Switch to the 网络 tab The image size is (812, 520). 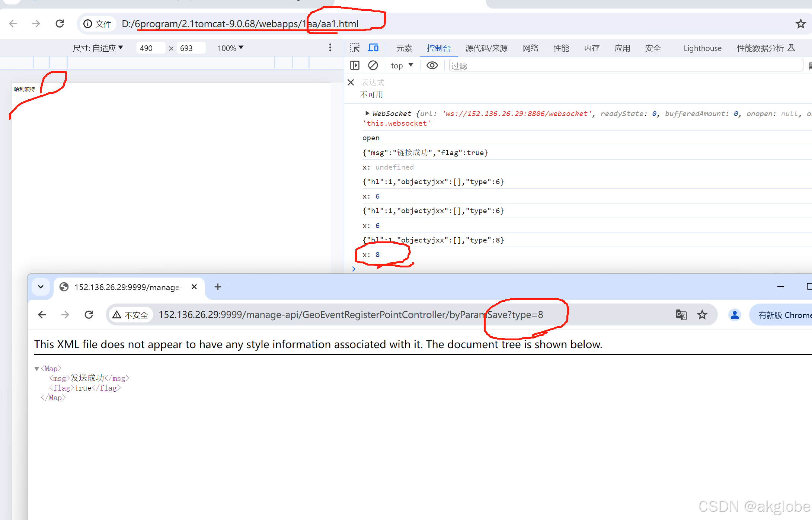pyautogui.click(x=530, y=48)
